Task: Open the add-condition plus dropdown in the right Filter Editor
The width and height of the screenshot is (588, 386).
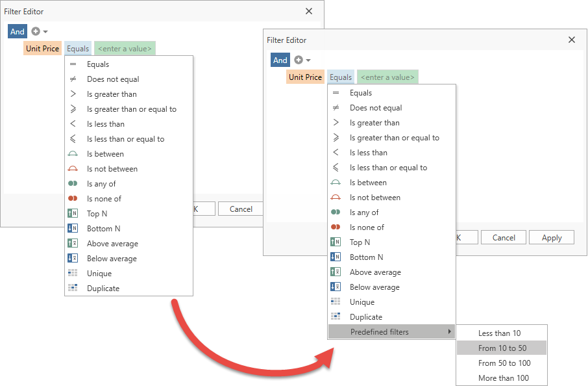Action: point(302,60)
